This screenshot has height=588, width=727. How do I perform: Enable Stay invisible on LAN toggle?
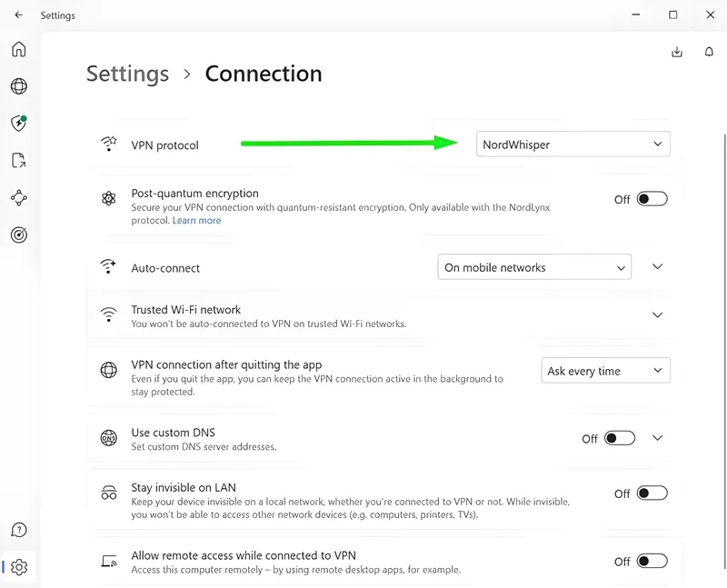click(x=652, y=493)
